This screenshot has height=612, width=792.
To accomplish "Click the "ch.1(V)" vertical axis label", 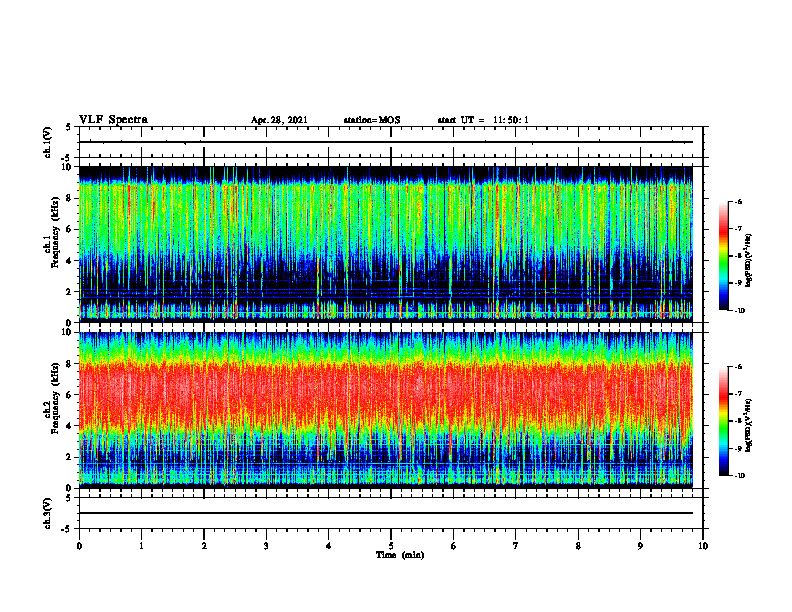I will (47, 142).
